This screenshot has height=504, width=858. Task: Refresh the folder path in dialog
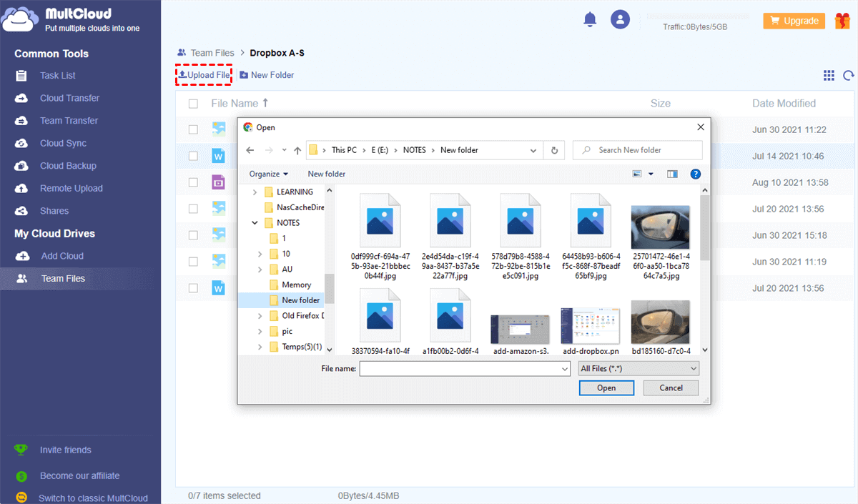point(553,150)
